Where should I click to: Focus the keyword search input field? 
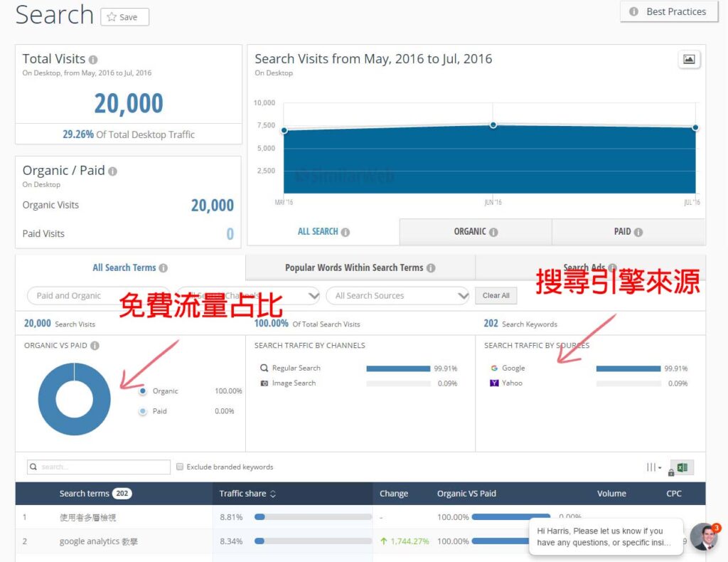[x=99, y=467]
